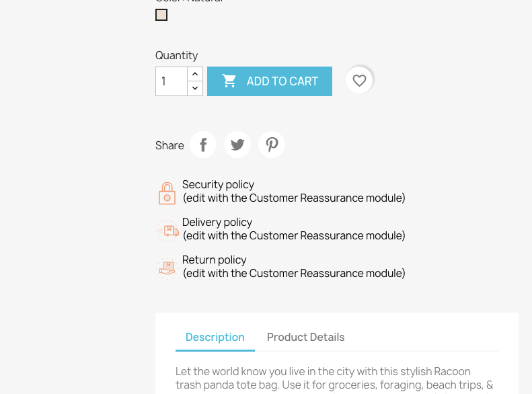Increase quantity with up arrow

point(195,74)
